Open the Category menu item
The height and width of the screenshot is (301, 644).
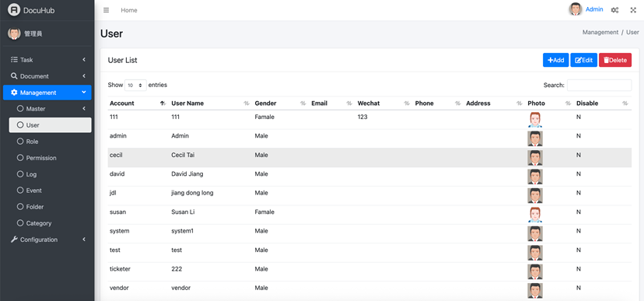[50, 223]
